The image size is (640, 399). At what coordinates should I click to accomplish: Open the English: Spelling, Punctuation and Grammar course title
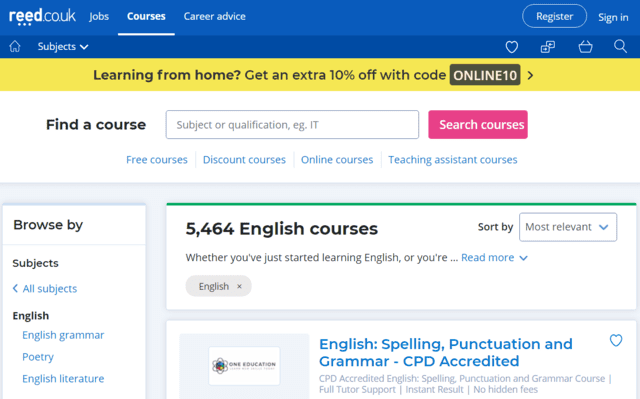click(446, 352)
